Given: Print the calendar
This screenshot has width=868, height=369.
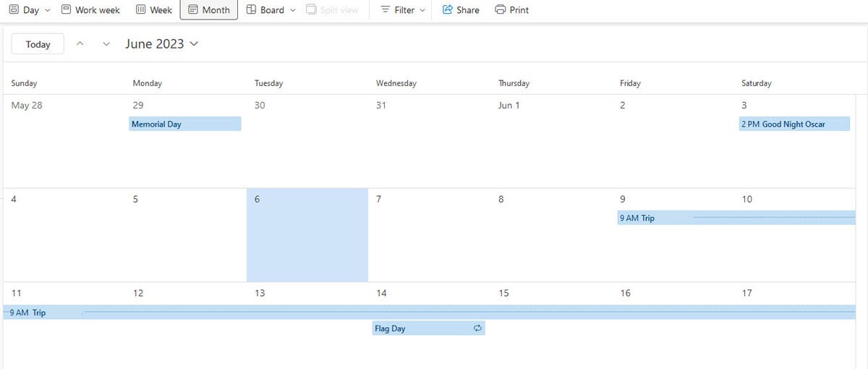Looking at the screenshot, I should point(511,10).
